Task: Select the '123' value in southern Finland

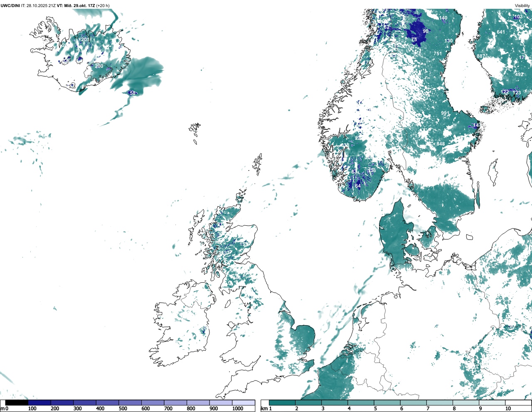Action: coord(517,93)
